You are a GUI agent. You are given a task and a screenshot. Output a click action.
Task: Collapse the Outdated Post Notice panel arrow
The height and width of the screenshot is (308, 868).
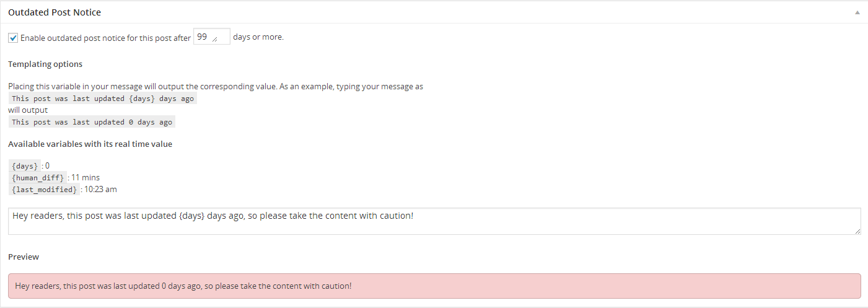coord(857,12)
